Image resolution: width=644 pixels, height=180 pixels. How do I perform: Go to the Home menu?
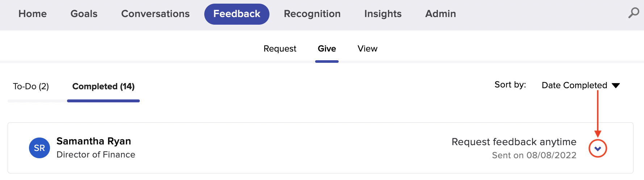click(33, 14)
